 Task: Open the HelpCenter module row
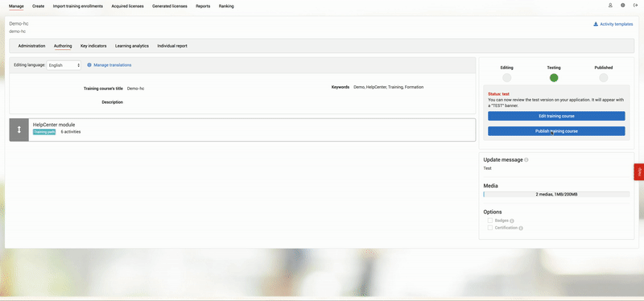(x=242, y=130)
